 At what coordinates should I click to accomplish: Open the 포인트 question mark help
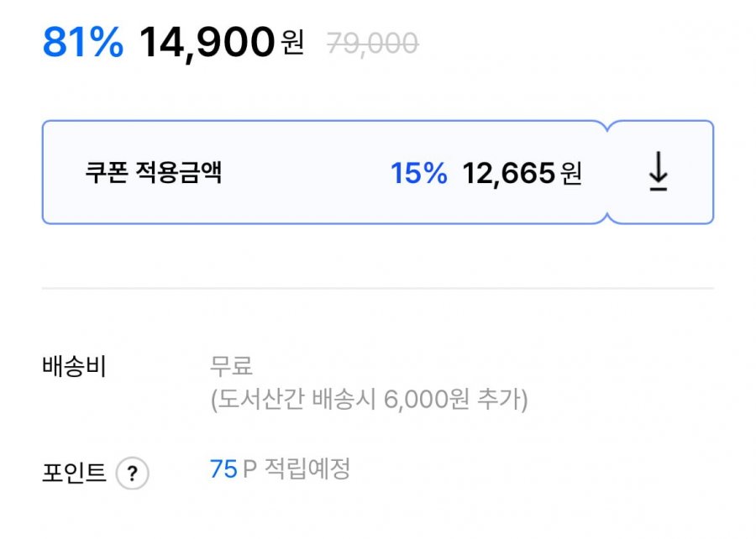(132, 474)
